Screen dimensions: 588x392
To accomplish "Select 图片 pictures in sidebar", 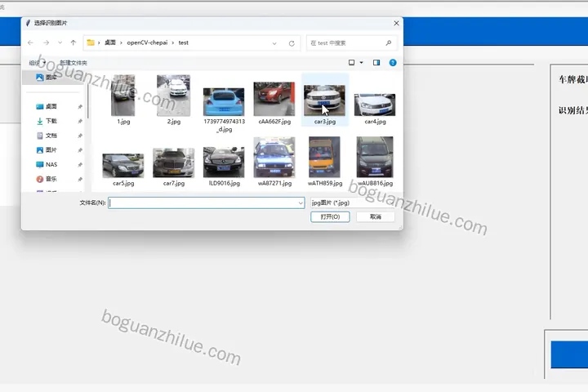I will 51,150.
